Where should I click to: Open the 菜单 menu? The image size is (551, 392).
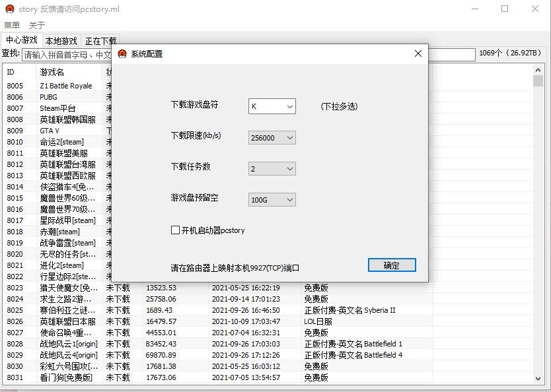click(x=12, y=26)
